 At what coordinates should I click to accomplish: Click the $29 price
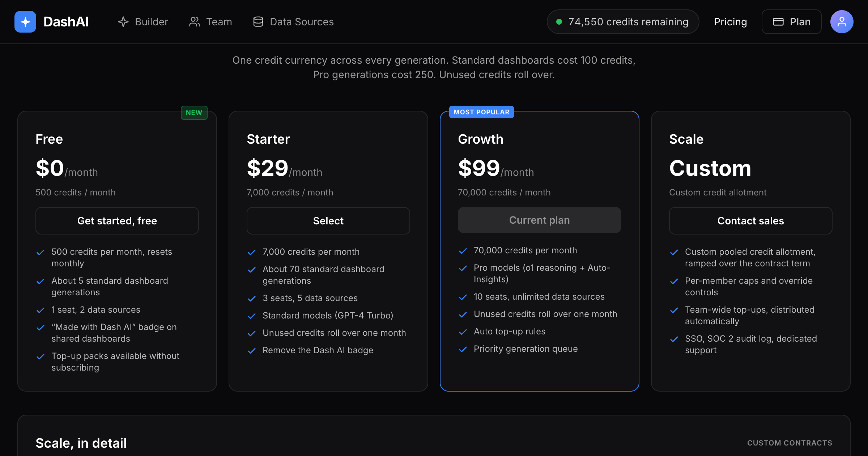[268, 168]
